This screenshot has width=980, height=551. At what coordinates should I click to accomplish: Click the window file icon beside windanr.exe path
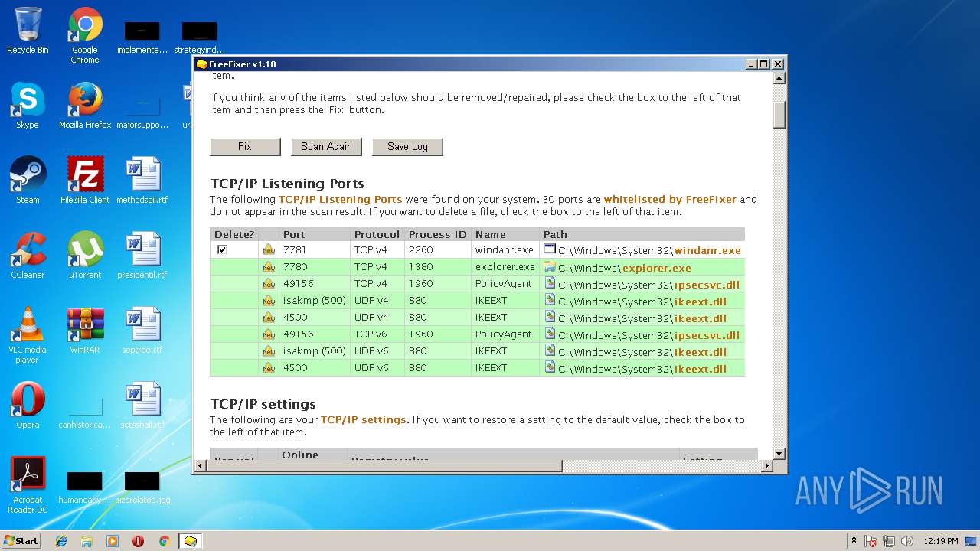[549, 249]
